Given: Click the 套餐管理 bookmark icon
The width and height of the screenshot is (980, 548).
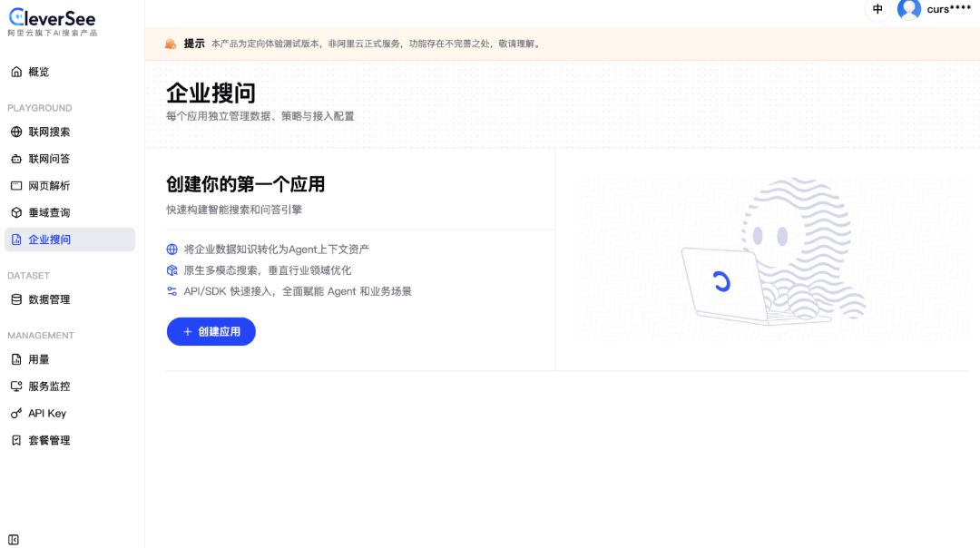Looking at the screenshot, I should (x=16, y=440).
